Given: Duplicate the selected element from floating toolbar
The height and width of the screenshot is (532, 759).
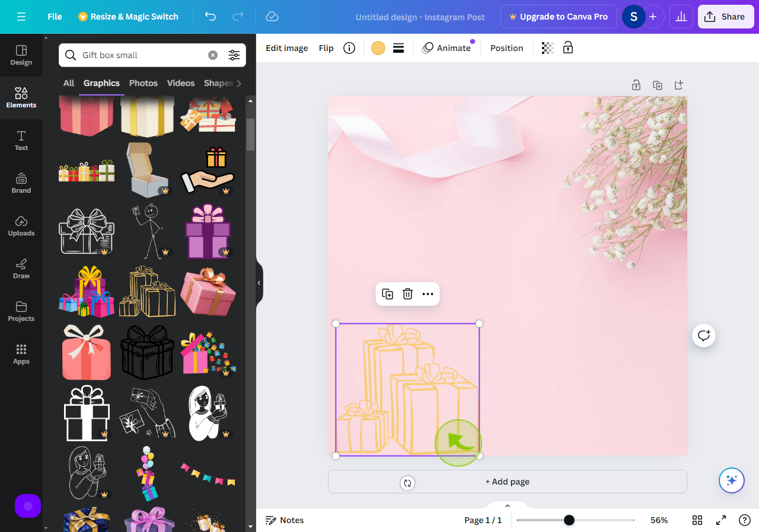Looking at the screenshot, I should coord(388,294).
